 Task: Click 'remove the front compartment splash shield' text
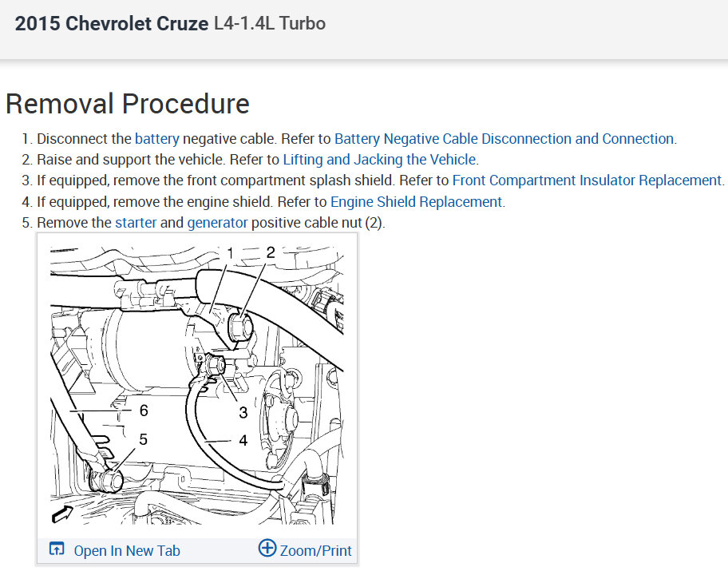pos(254,180)
